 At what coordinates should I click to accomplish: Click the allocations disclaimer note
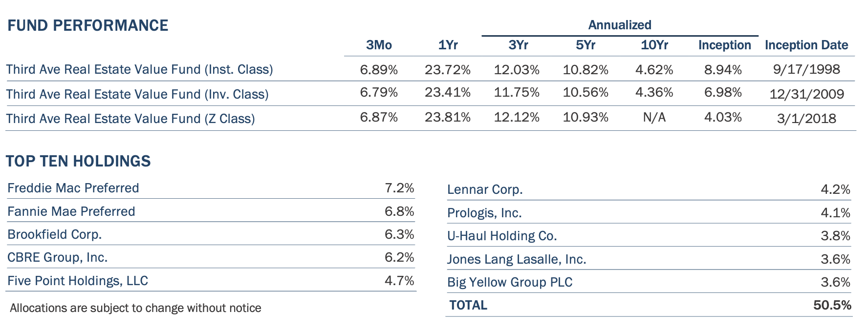pyautogui.click(x=135, y=308)
